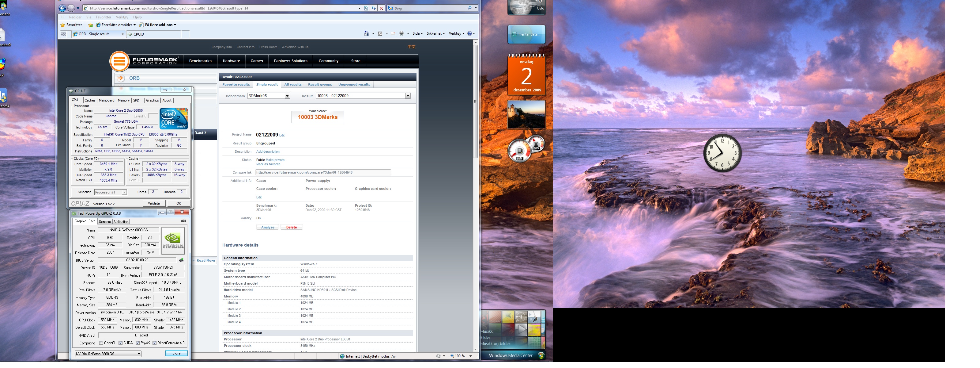Open the Quick Tabs grid icon
This screenshot has width=980, height=368.
[63, 34]
